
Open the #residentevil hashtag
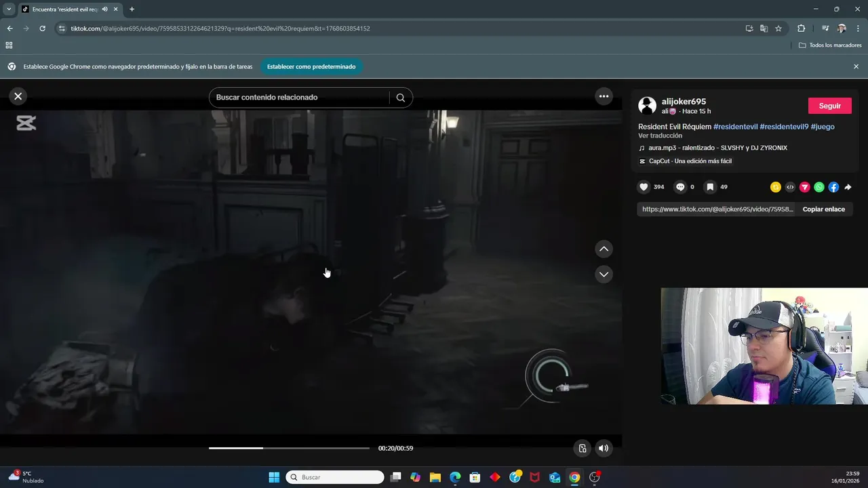[x=735, y=127]
